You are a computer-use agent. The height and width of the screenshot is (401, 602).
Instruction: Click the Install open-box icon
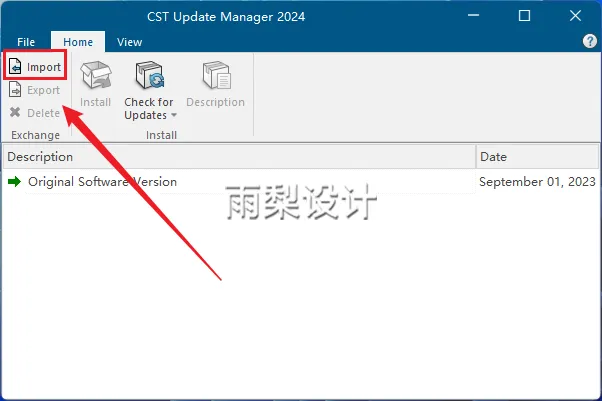click(x=96, y=75)
